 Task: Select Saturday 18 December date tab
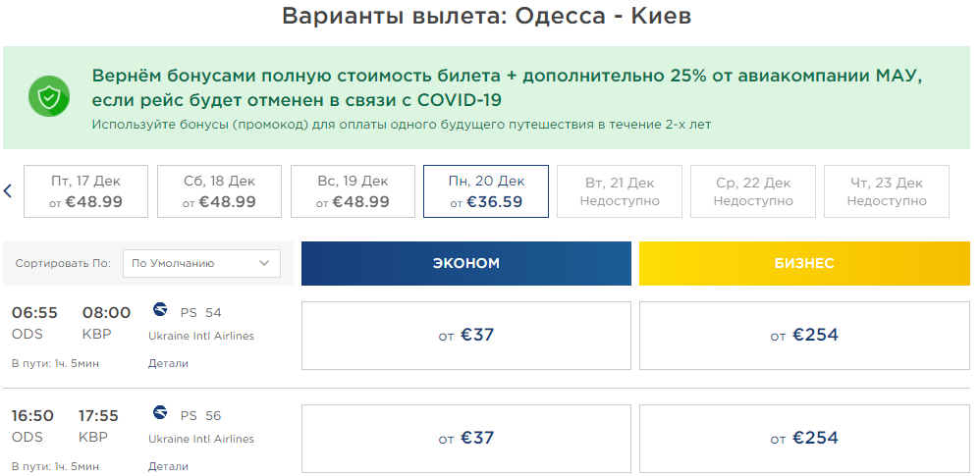point(219,191)
